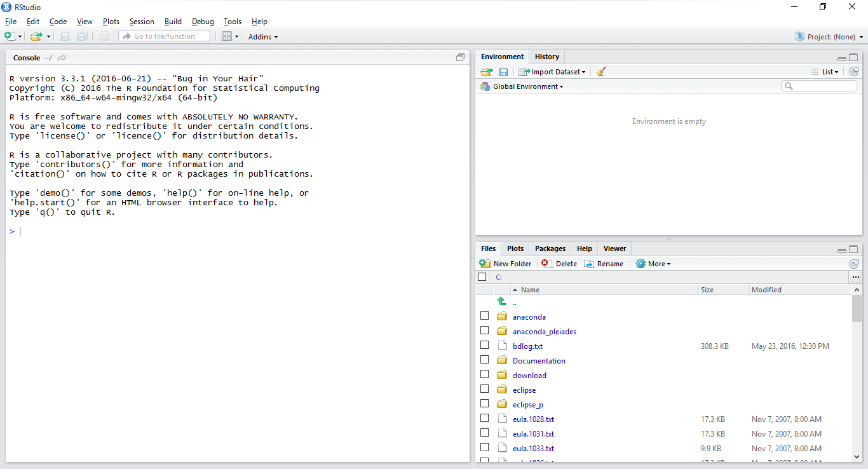Maximize the Console pane icon
The width and height of the screenshot is (868, 469).
pos(461,57)
